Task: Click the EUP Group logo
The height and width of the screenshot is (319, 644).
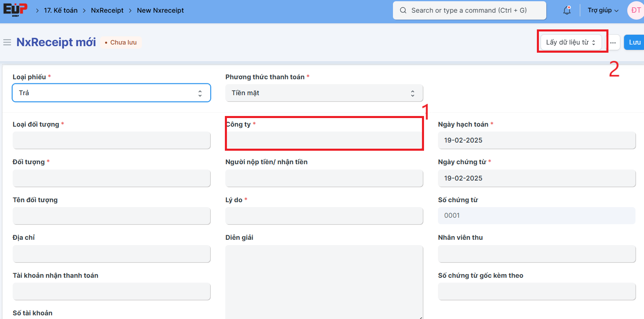Action: click(16, 10)
